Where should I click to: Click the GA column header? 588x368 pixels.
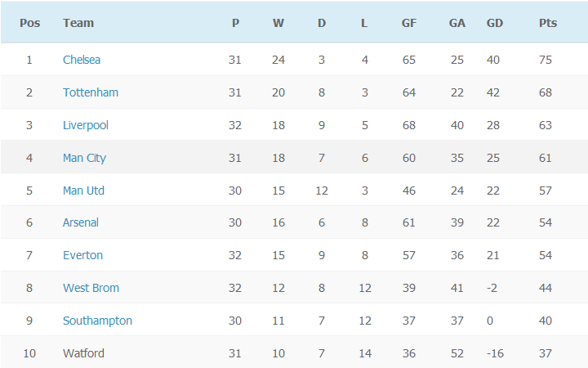click(457, 23)
